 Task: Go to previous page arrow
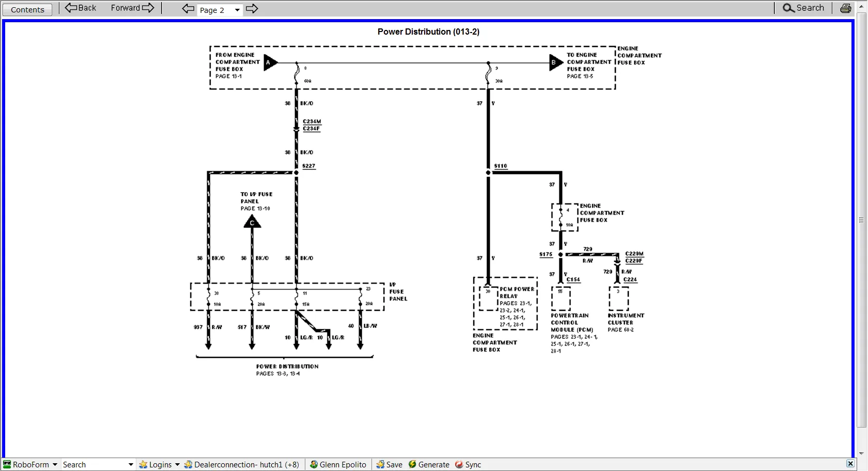[x=188, y=9]
